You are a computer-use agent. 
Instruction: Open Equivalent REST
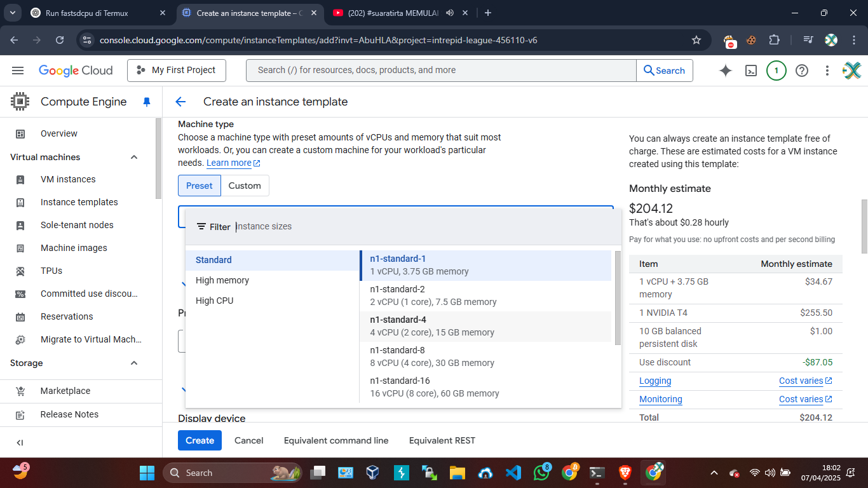click(x=442, y=440)
